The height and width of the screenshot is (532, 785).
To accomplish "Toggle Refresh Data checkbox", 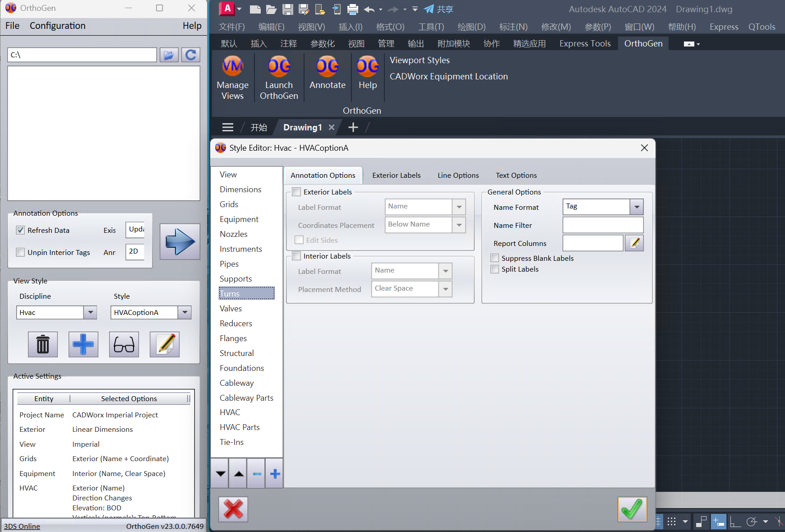I will click(20, 230).
